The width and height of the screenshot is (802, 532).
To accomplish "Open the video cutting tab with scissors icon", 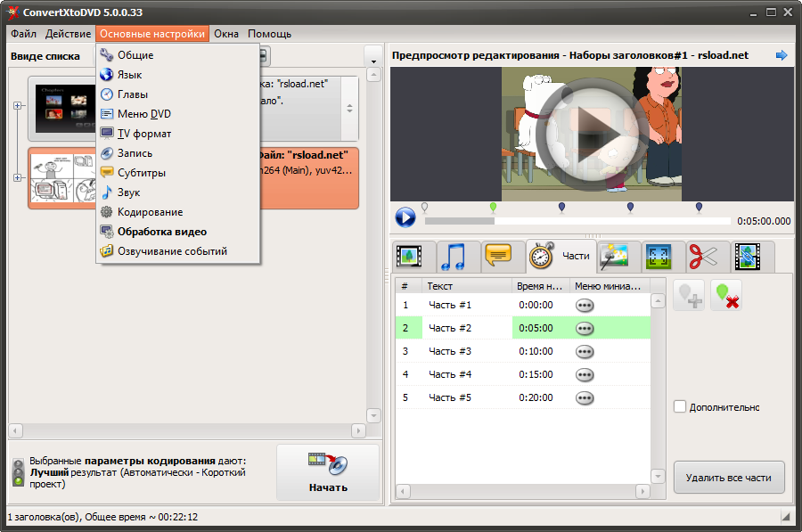I will [703, 257].
